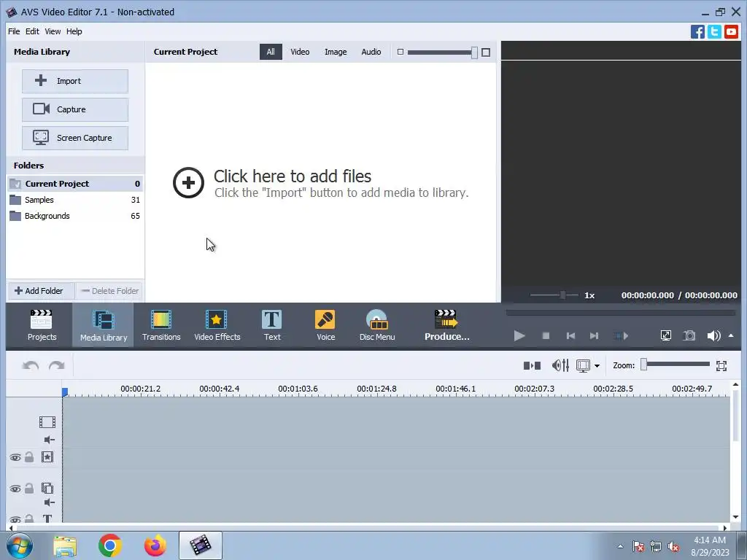
Task: Toggle visibility eye of effects track
Action: click(15, 458)
